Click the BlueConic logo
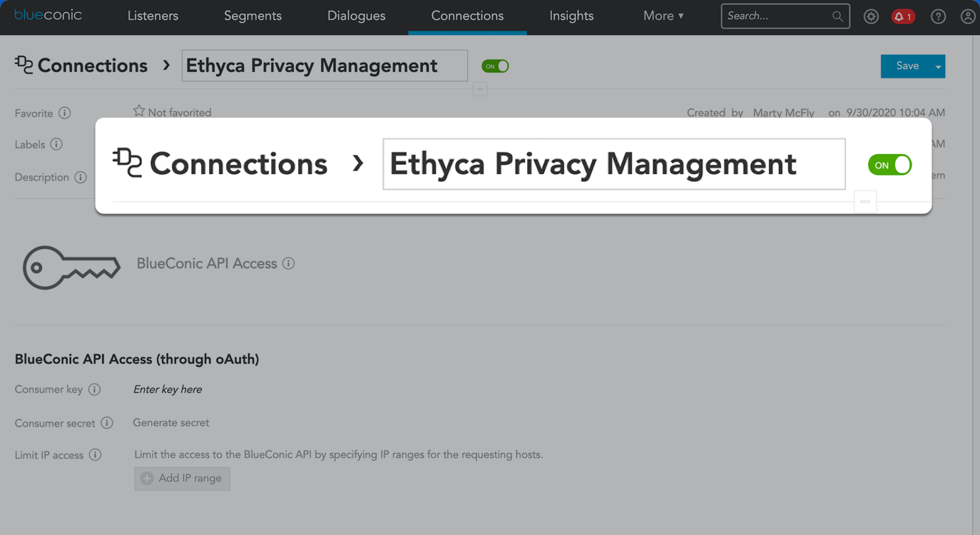980x535 pixels. pyautogui.click(x=48, y=15)
